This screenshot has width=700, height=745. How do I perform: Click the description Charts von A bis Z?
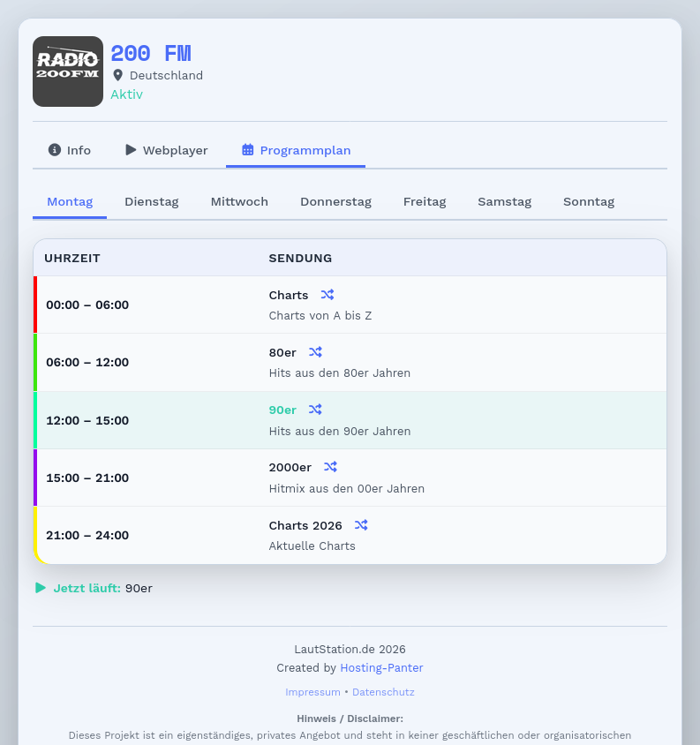tap(320, 315)
